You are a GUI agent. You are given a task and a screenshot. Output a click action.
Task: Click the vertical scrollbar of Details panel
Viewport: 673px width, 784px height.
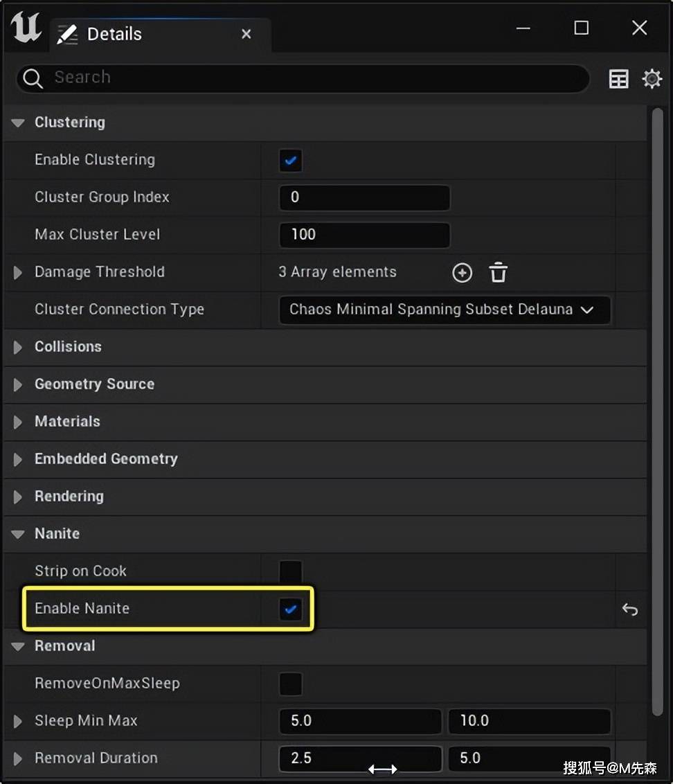click(658, 411)
